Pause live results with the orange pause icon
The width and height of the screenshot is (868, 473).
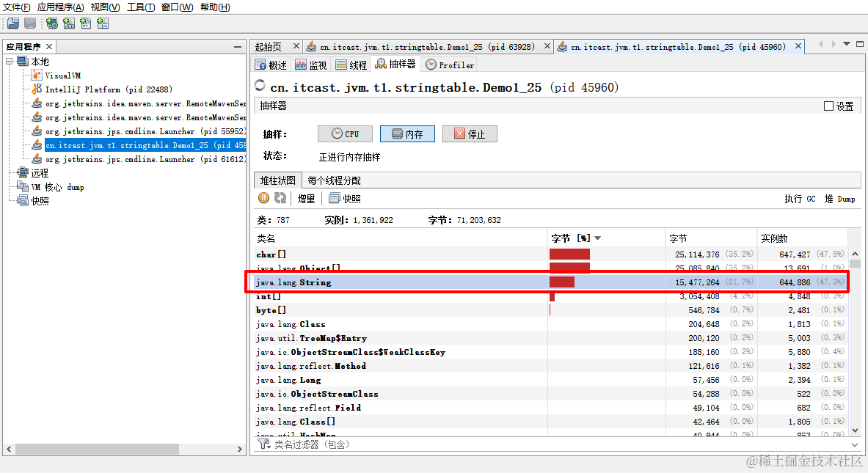(264, 198)
